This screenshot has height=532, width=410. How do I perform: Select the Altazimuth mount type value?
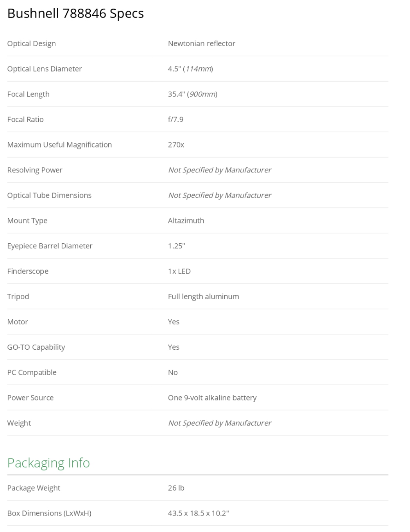click(186, 221)
